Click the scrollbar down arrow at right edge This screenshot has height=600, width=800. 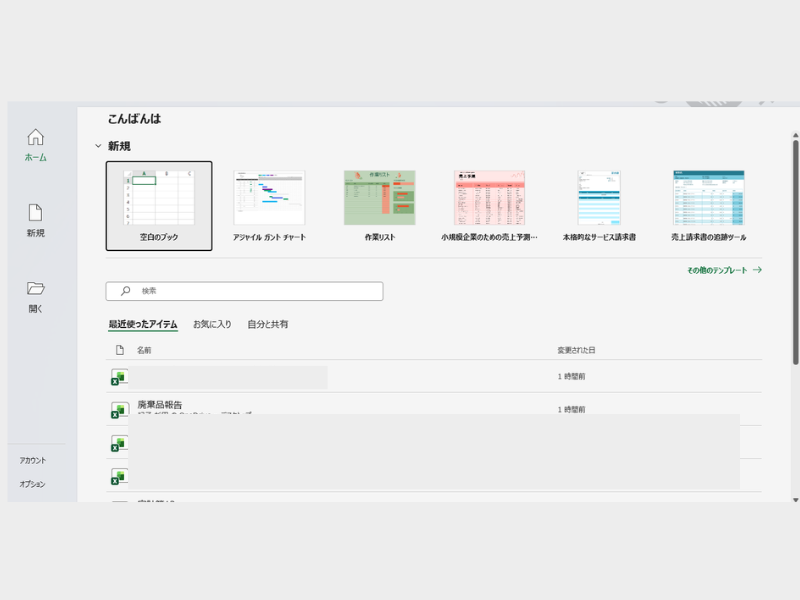tap(795, 497)
